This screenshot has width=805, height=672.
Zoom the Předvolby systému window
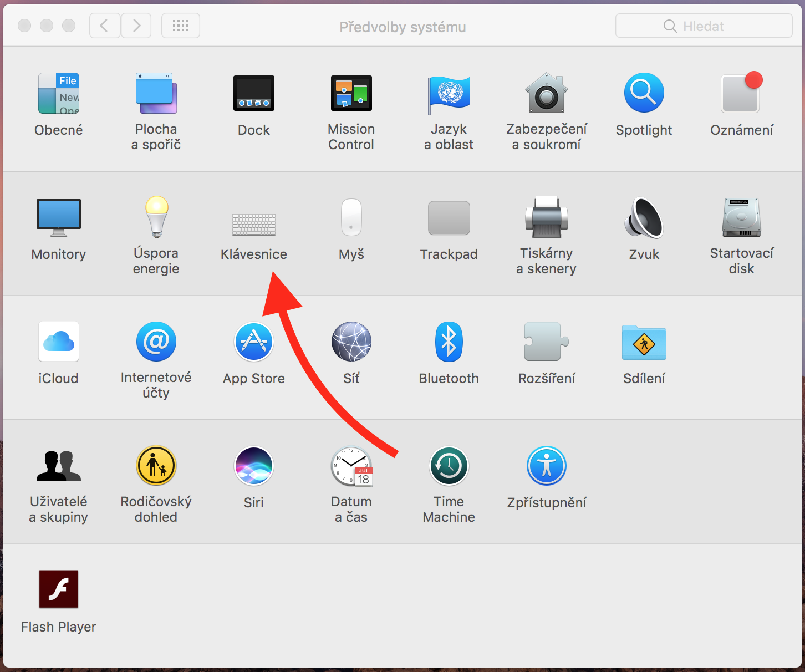(69, 26)
